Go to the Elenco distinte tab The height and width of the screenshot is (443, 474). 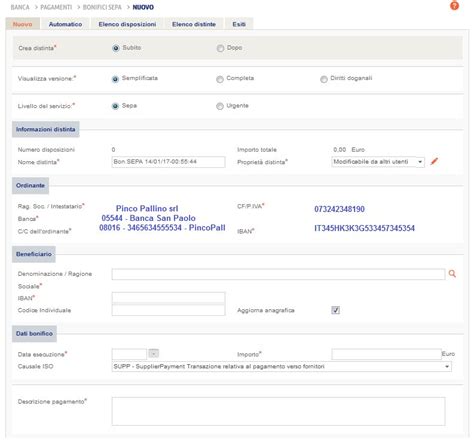point(194,24)
